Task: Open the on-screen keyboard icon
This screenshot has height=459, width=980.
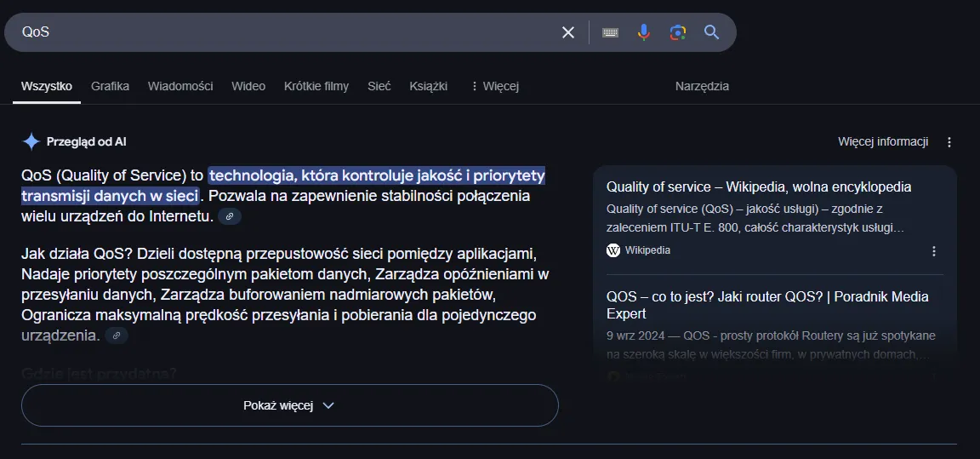Action: coord(610,32)
